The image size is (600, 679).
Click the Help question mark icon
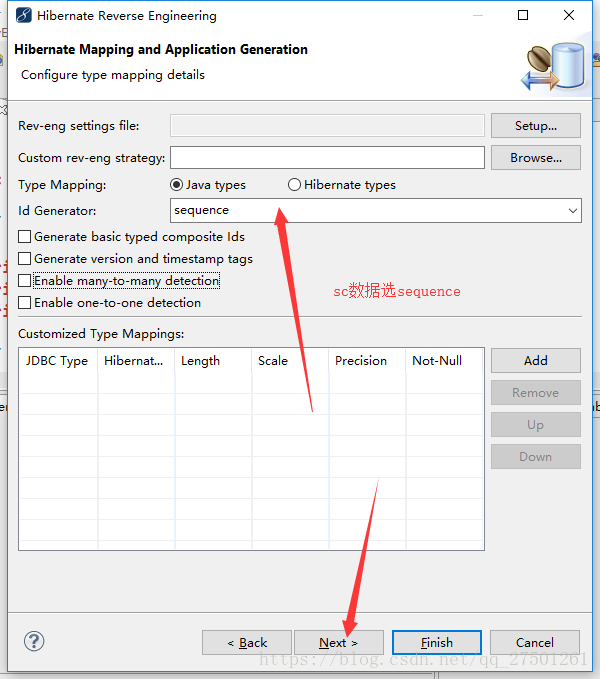[x=34, y=641]
